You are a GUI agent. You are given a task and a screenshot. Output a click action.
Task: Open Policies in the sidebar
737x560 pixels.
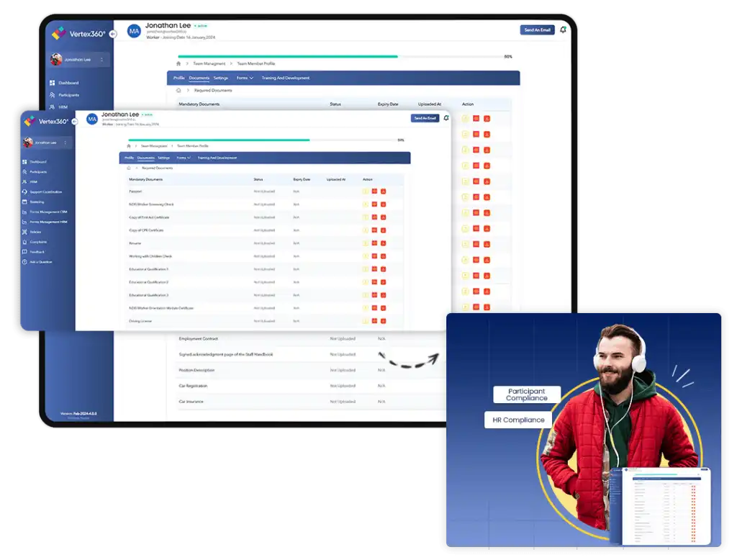point(37,232)
